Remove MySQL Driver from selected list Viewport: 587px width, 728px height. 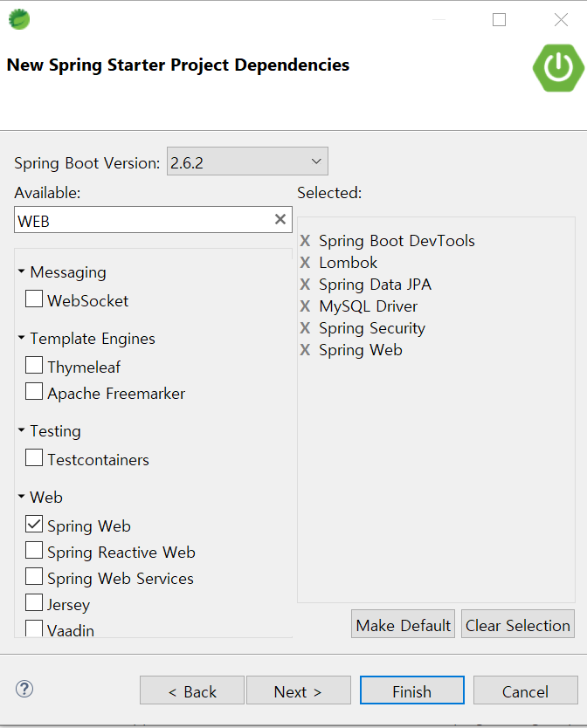pyautogui.click(x=305, y=306)
